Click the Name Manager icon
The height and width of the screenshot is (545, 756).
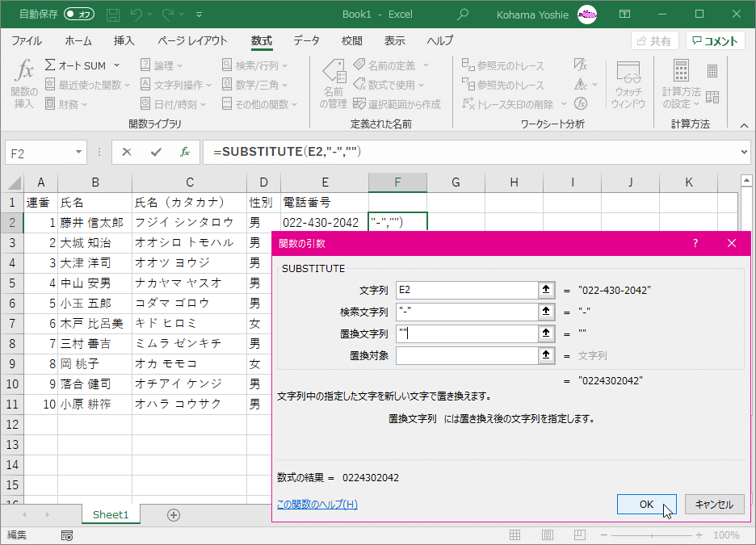click(x=333, y=83)
